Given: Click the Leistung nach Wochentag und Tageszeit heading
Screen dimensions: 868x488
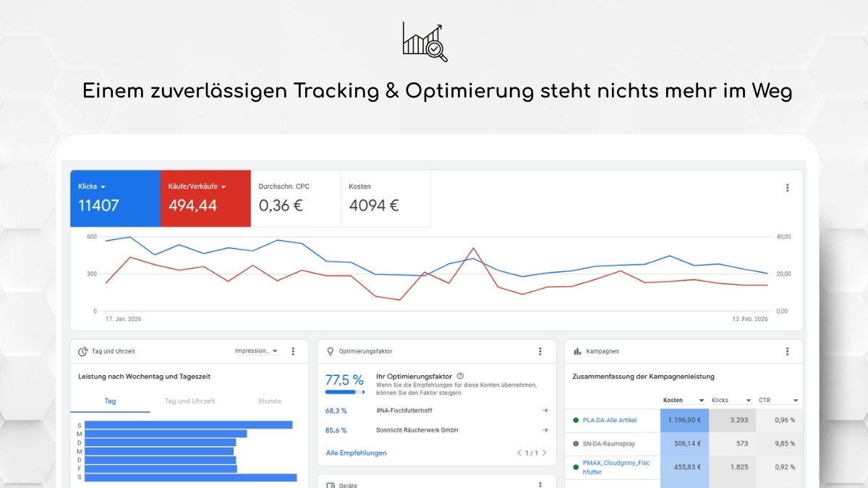Looking at the screenshot, I should tap(144, 377).
